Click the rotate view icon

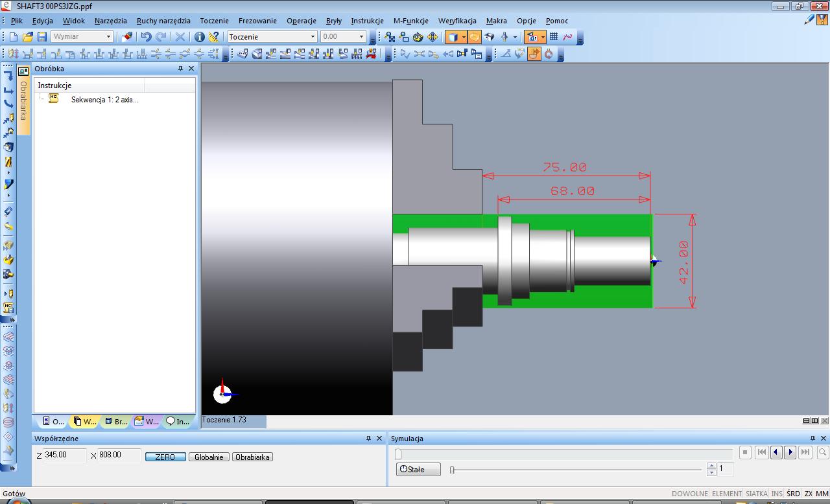(418, 37)
